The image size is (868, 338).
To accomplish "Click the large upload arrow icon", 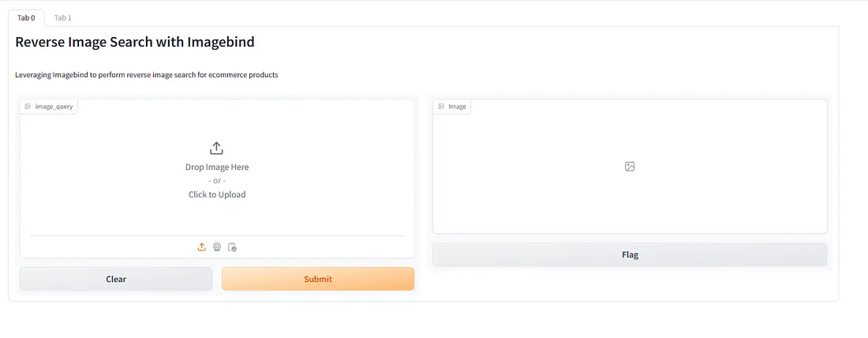I will tap(216, 148).
